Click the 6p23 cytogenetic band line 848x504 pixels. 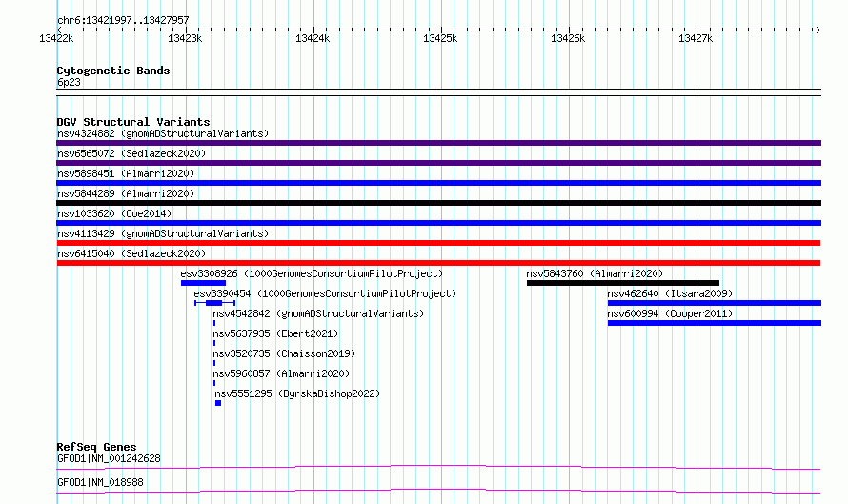(438, 92)
